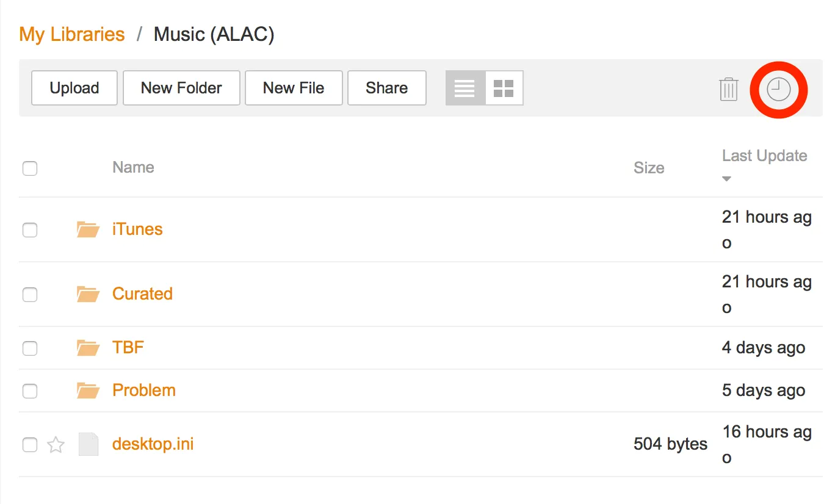Viewport: 835px width, 504px height.
Task: Check the box next to iTunes
Action: tap(30, 230)
